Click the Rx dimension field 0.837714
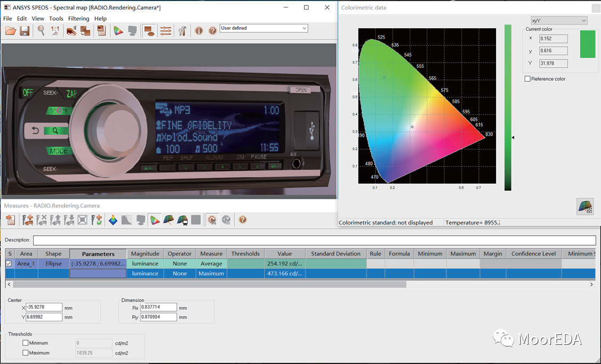601x364 pixels. click(158, 308)
